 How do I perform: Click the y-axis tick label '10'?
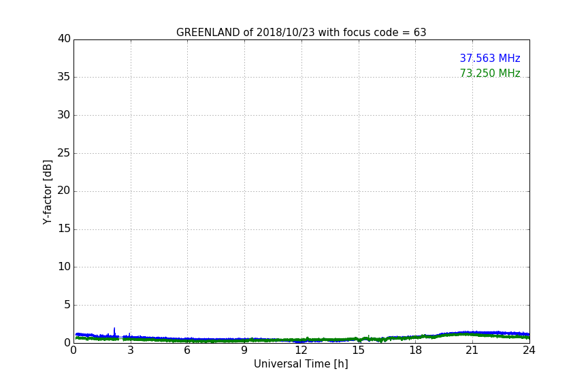pos(64,267)
